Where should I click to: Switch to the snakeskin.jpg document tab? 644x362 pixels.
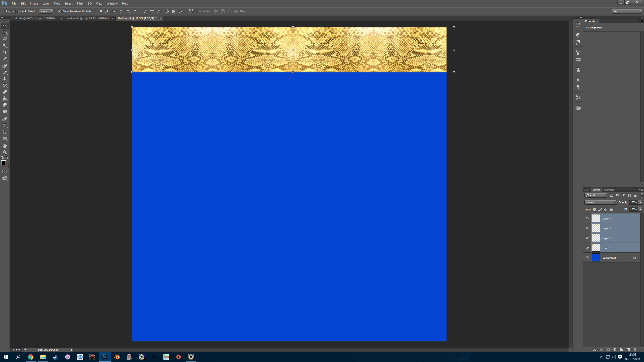(88, 18)
